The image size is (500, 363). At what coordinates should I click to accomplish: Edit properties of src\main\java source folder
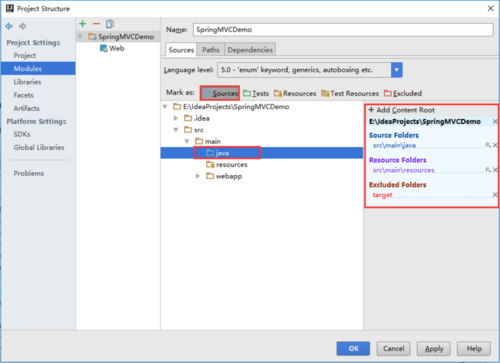click(488, 145)
